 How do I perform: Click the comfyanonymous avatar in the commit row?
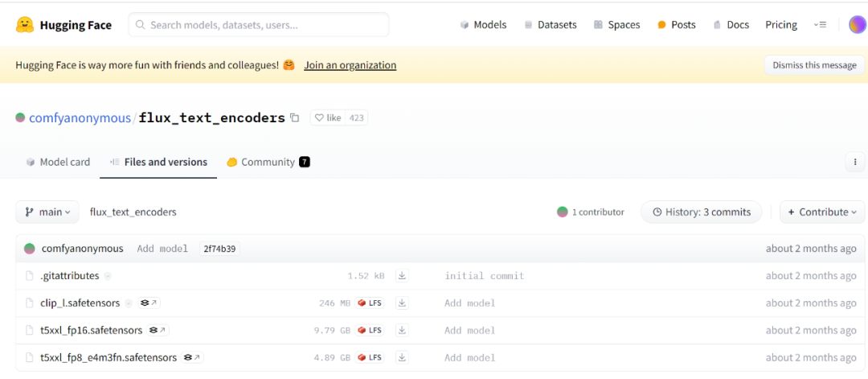30,249
